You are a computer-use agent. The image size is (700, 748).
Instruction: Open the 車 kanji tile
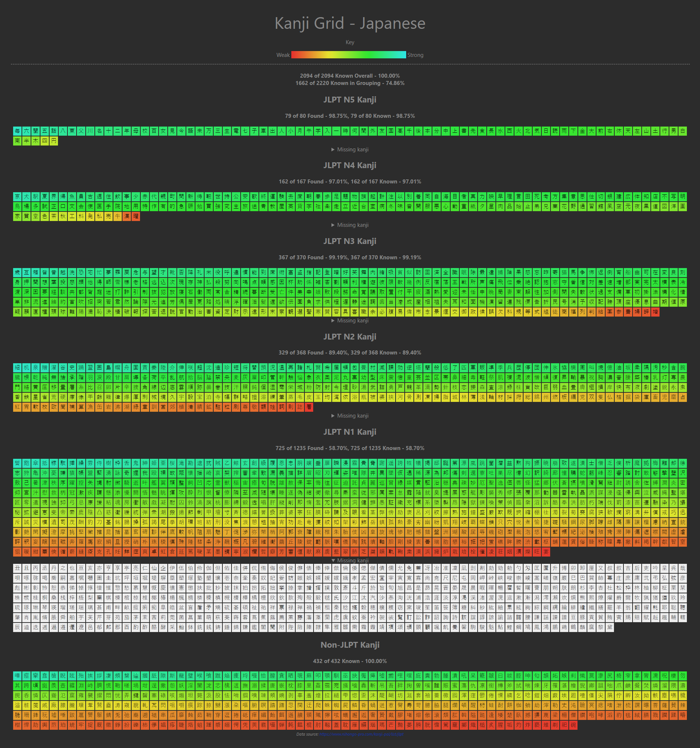(263, 131)
